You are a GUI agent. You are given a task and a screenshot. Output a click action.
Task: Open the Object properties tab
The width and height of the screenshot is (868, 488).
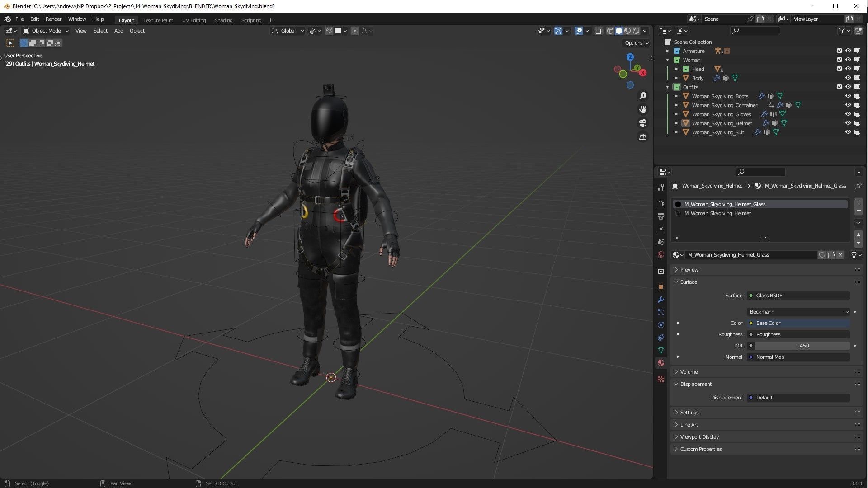[661, 287]
